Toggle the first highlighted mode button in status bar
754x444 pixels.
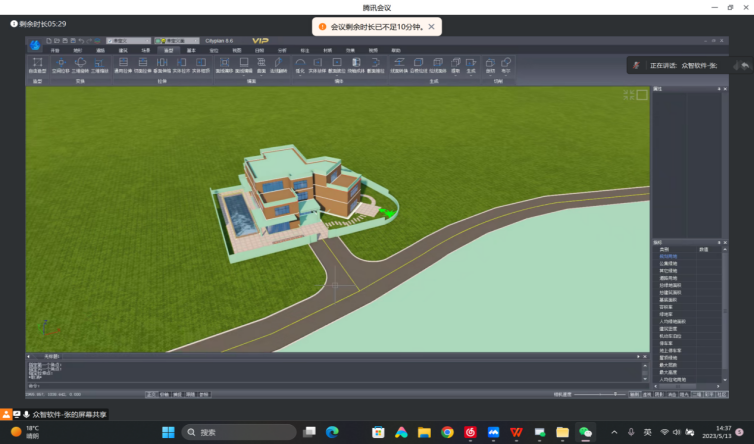coord(151,394)
